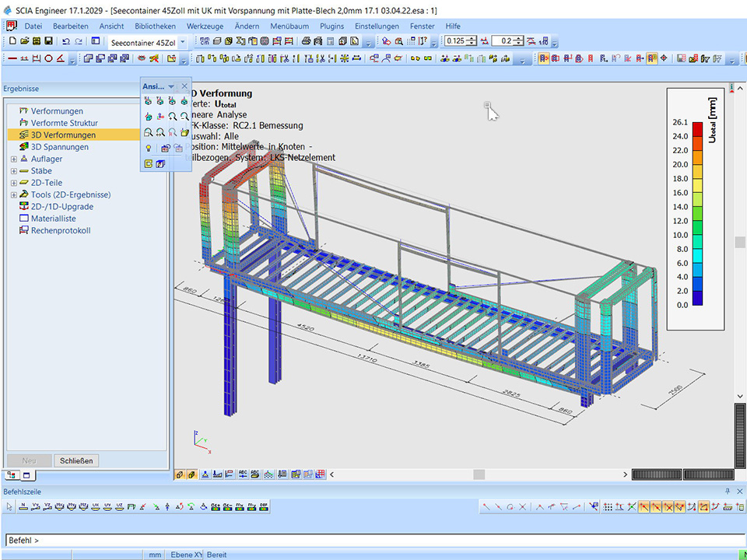Open an existing project with folder icon
The height and width of the screenshot is (560, 747).
(x=25, y=41)
